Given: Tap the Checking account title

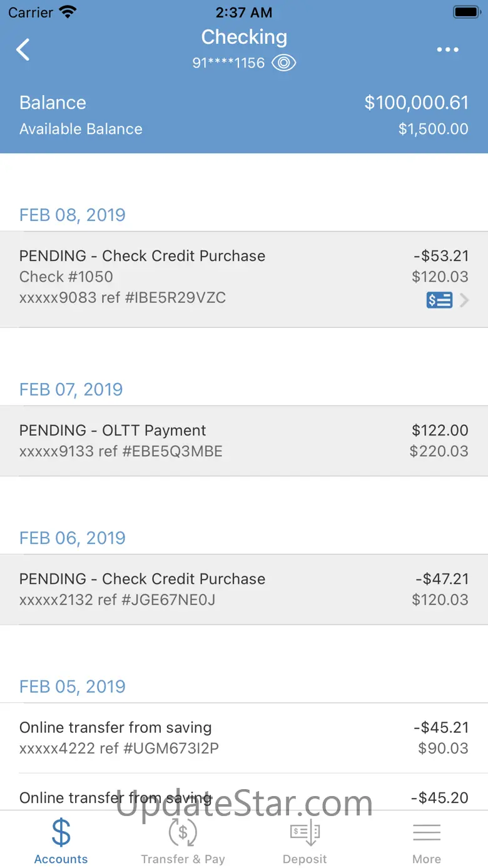Looking at the screenshot, I should click(244, 37).
